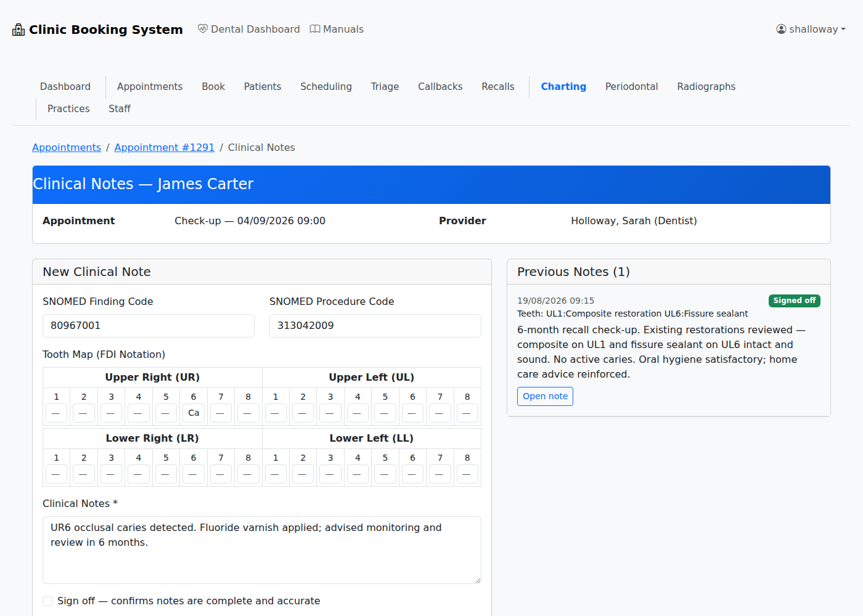The width and height of the screenshot is (863, 616).
Task: Open the shalloway user account menu
Action: click(x=811, y=29)
